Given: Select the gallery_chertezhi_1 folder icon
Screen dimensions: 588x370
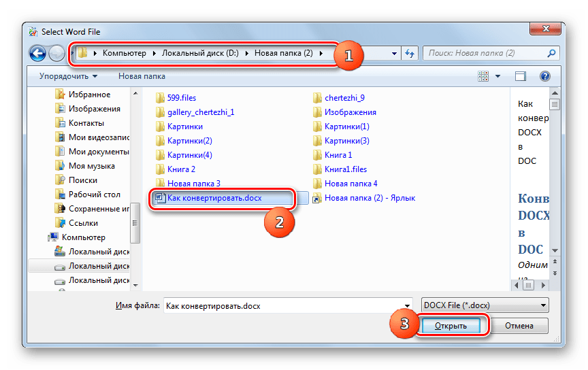Looking at the screenshot, I should pyautogui.click(x=160, y=112).
